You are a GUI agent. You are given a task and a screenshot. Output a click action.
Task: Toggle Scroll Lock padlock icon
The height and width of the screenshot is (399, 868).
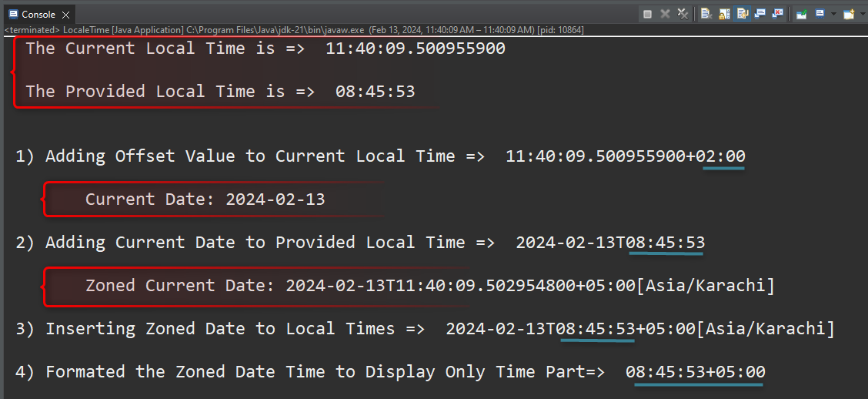[x=724, y=14]
